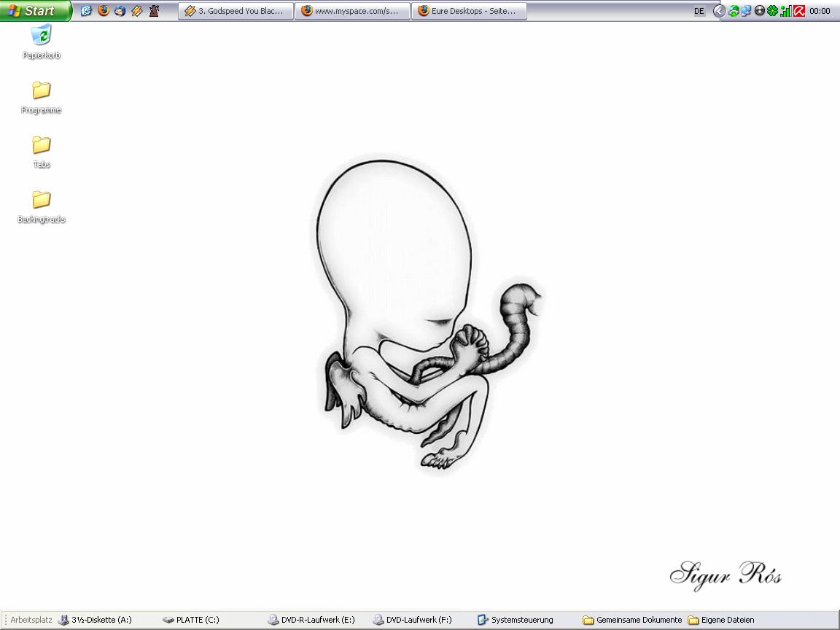This screenshot has width=840, height=630.
Task: Switch to the Godspeed You Black Winamp window
Action: [236, 11]
